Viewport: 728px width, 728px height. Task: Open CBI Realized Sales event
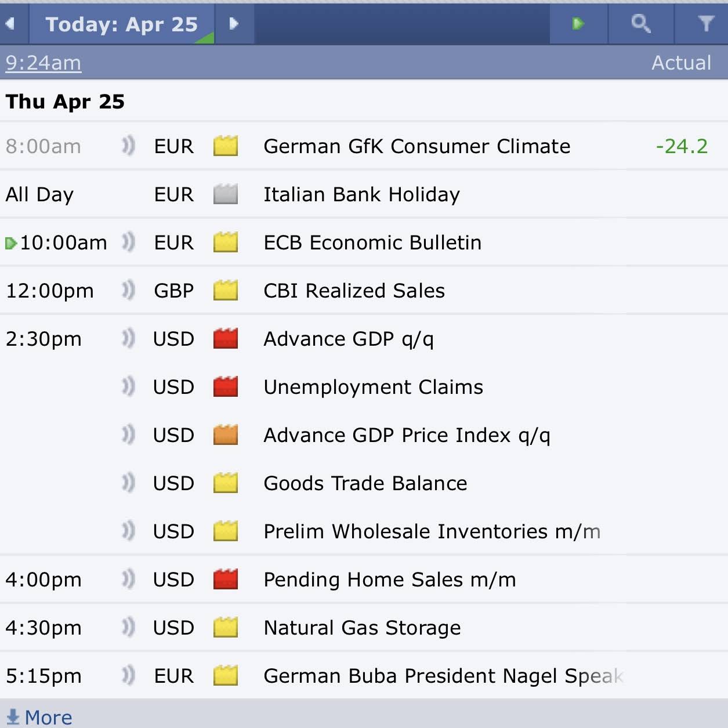354,291
